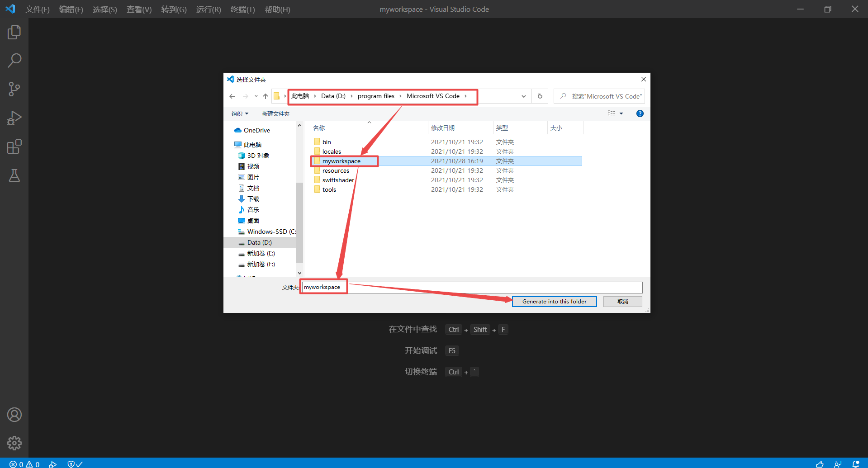Open notifications bell in status bar
This screenshot has width=868, height=468.
855,464
